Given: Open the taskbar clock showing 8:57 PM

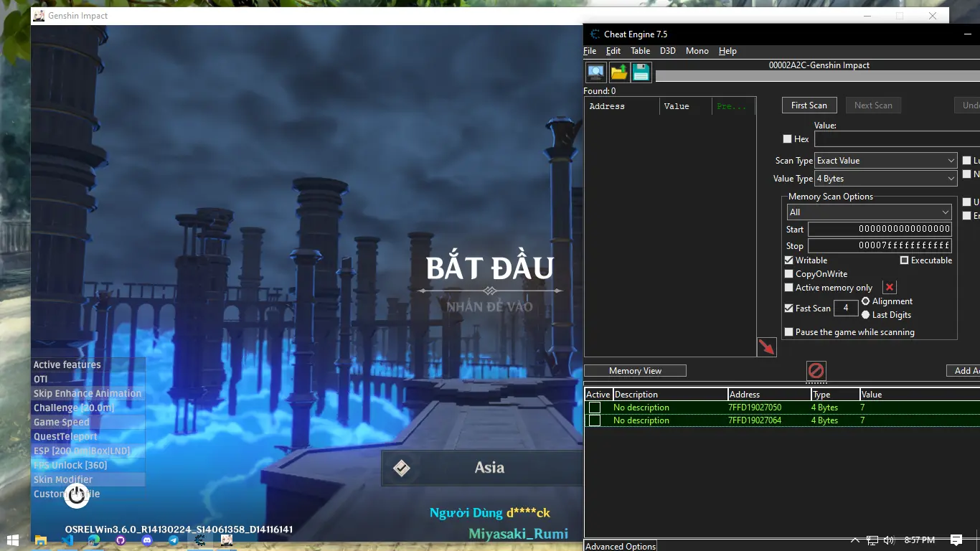Looking at the screenshot, I should pyautogui.click(x=920, y=540).
